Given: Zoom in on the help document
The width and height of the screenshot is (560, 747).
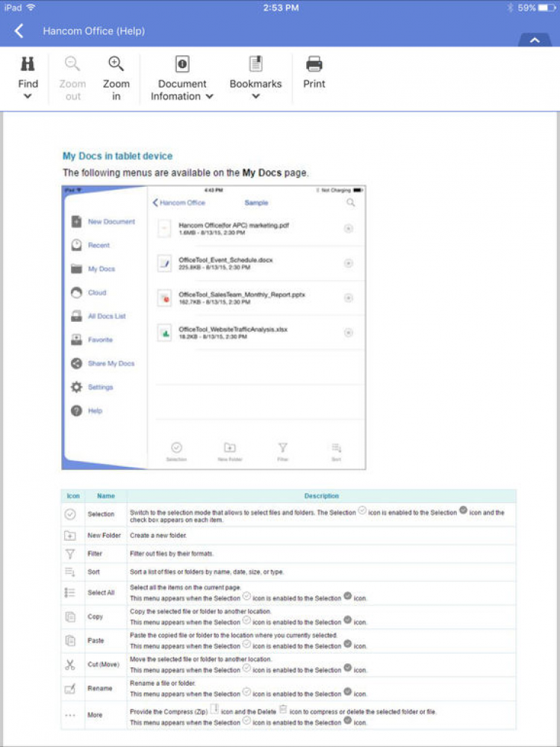Looking at the screenshot, I should [x=116, y=78].
